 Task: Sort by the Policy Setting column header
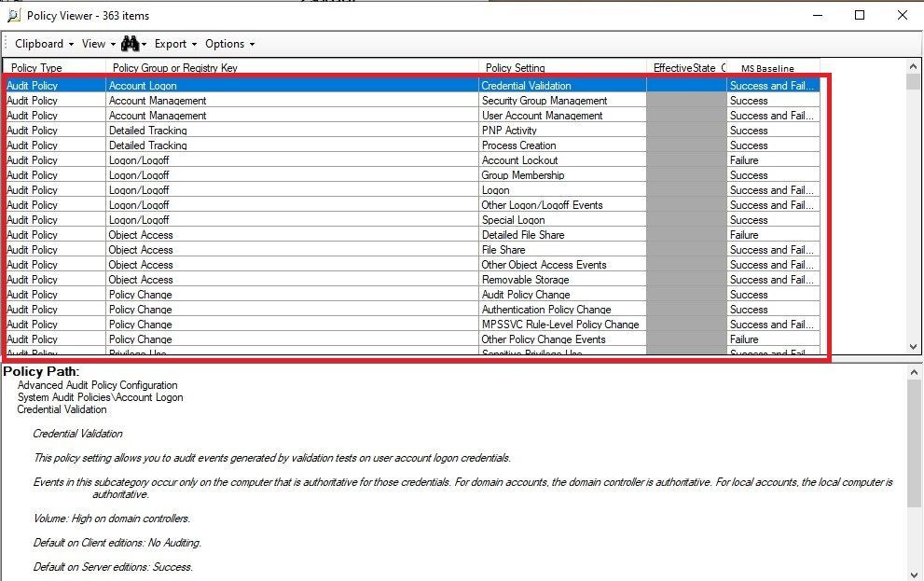click(x=515, y=67)
